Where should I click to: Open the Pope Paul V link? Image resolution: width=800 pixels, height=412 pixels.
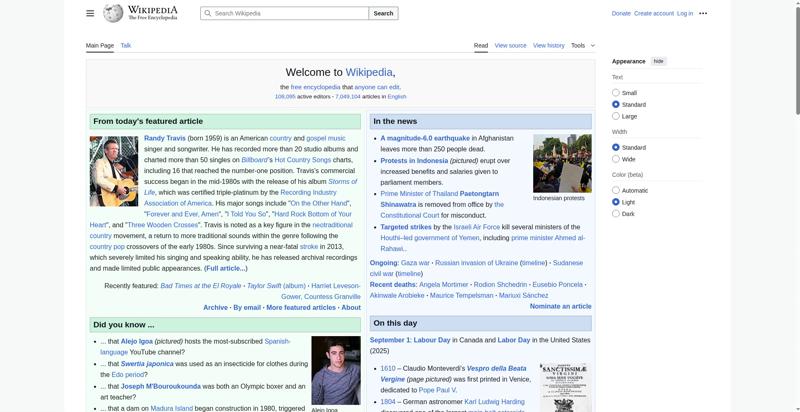[x=438, y=390]
